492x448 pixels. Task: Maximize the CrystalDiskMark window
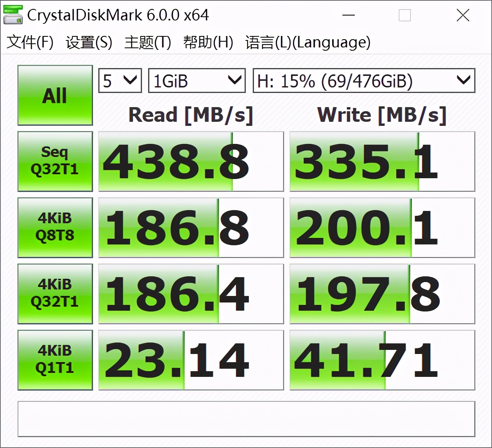[x=405, y=16]
